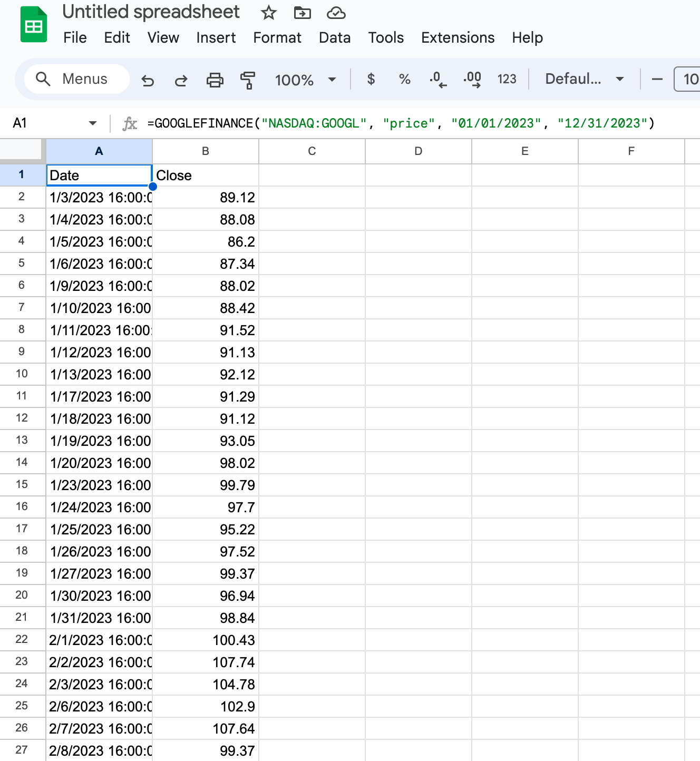Select column B header
700x761 pixels.
point(206,151)
